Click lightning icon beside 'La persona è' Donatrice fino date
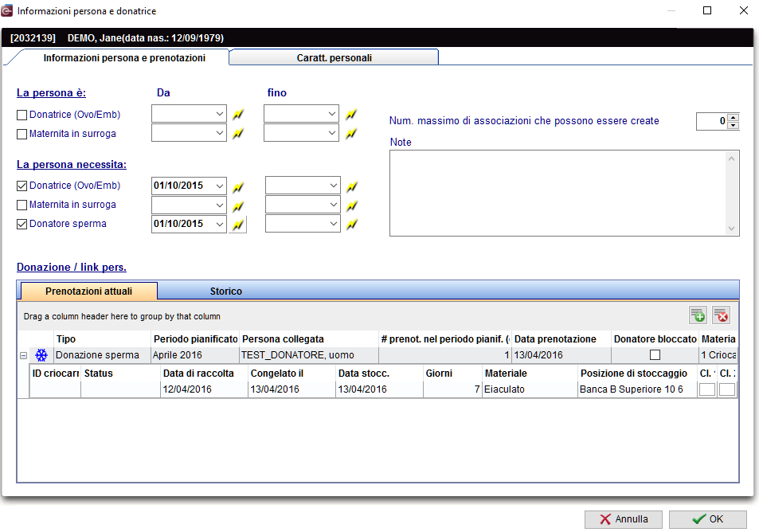The width and height of the screenshot is (759, 532). coord(351,114)
